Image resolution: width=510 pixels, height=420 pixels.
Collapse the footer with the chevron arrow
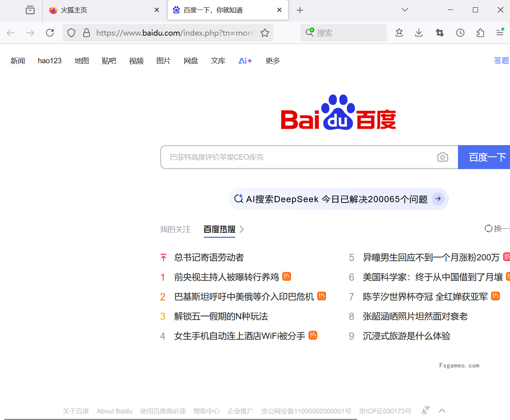pyautogui.click(x=442, y=411)
